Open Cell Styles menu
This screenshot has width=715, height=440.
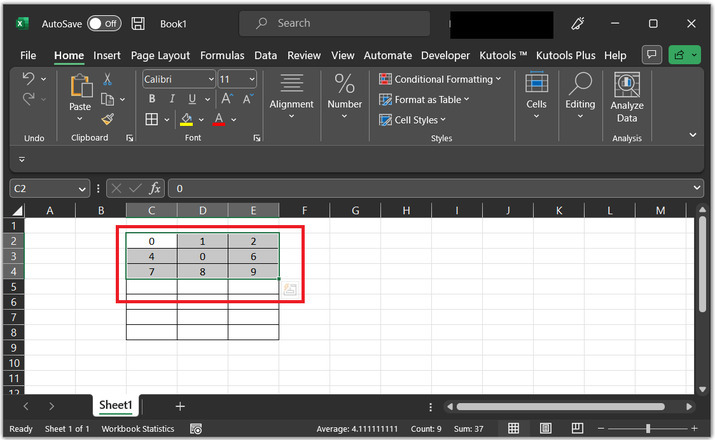[x=412, y=120]
